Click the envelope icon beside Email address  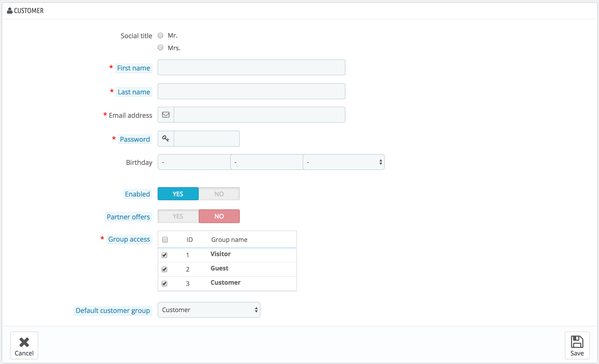tap(166, 115)
